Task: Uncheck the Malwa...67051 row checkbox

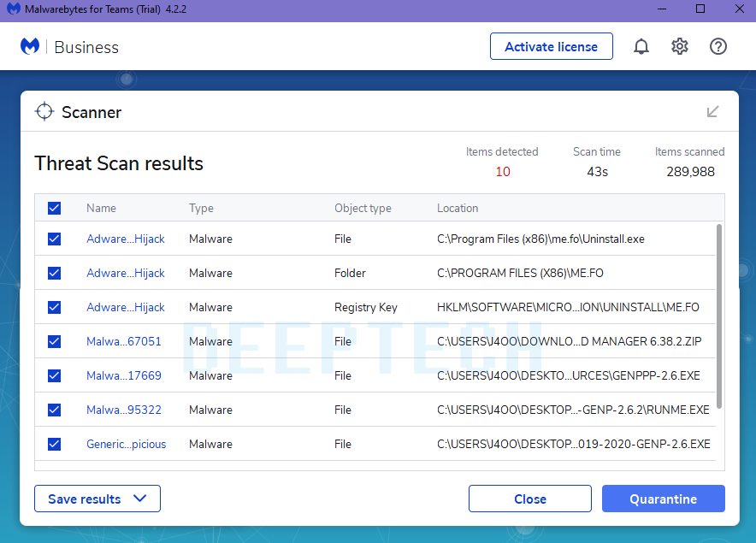Action: point(55,341)
